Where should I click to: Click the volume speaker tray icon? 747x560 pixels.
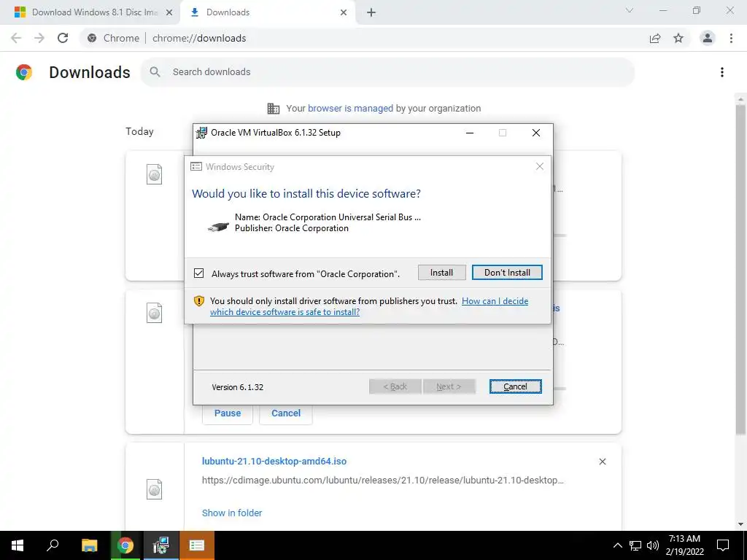point(653,545)
